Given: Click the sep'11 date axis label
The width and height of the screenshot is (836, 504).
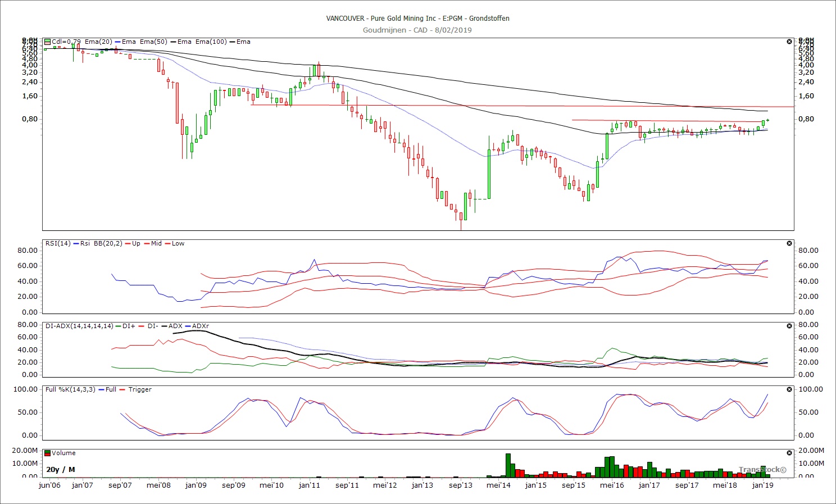Looking at the screenshot, I should tap(347, 485).
